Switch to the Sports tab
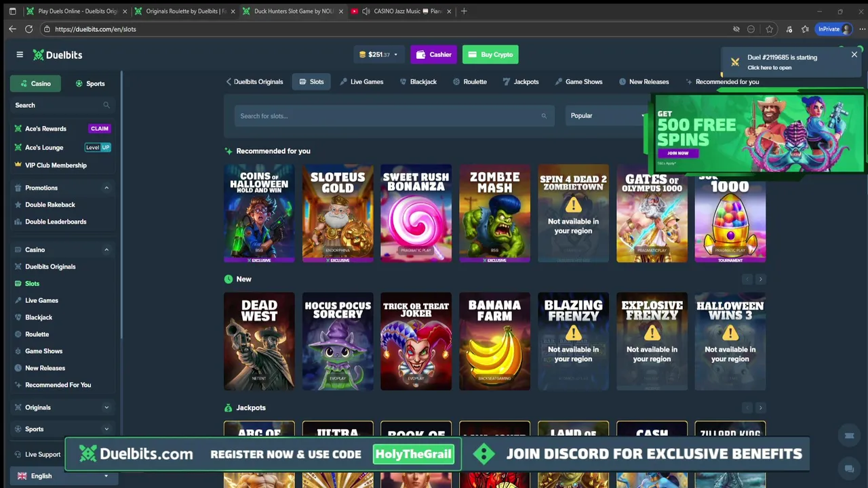 [90, 83]
